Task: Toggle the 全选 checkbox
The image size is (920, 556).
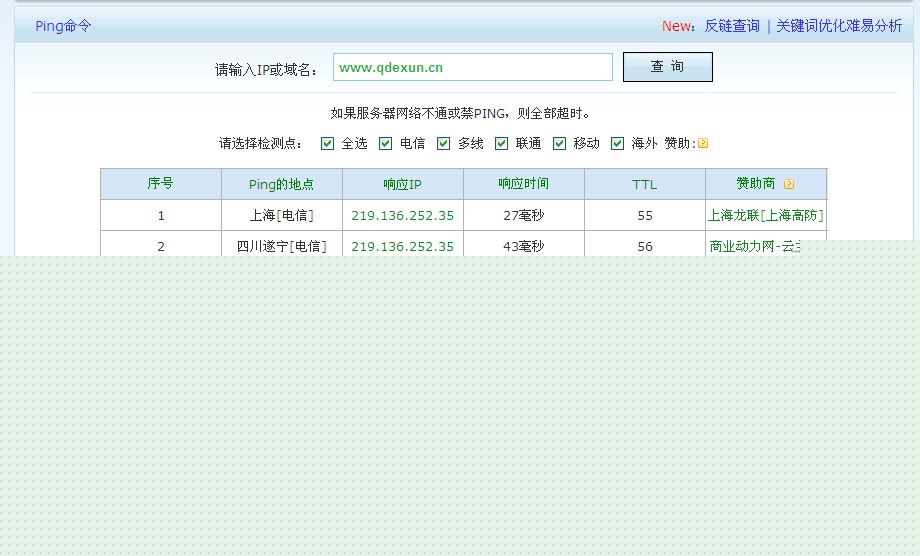Action: click(x=327, y=143)
